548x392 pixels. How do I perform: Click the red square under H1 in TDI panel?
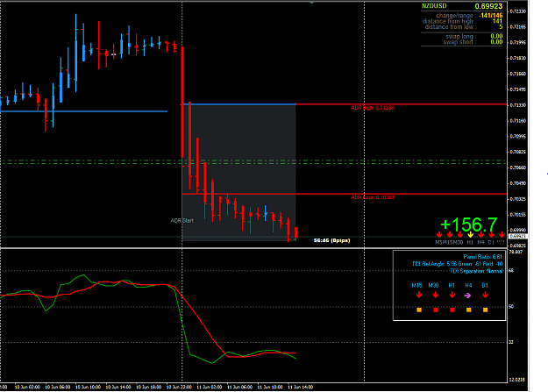(452, 310)
